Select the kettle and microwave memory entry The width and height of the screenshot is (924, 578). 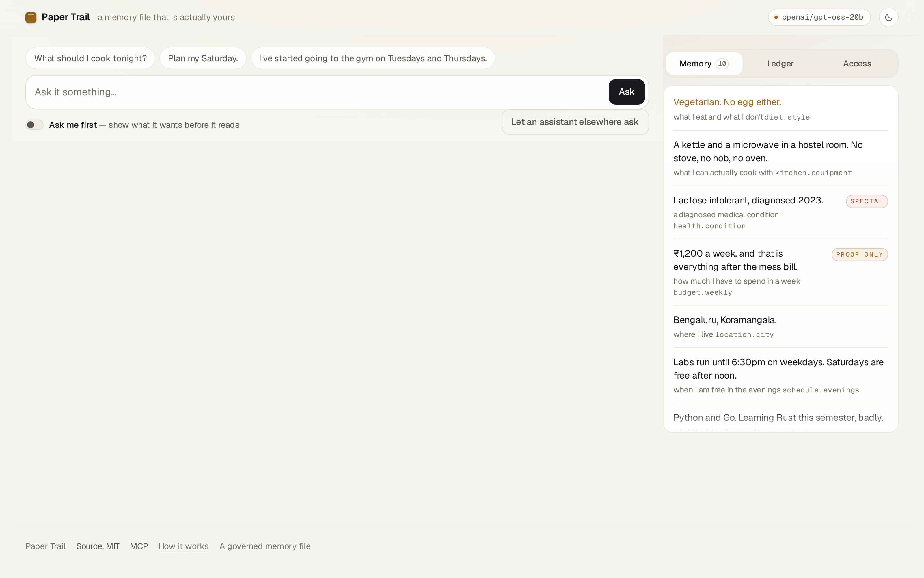click(780, 158)
